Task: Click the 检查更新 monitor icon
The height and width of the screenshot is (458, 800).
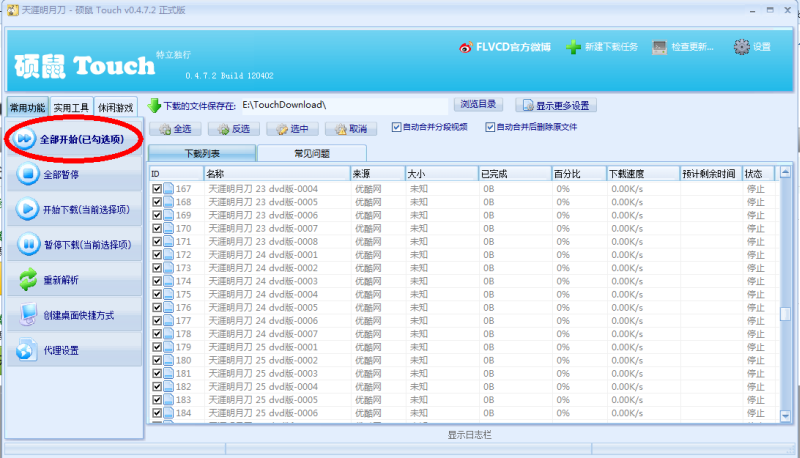Action: click(x=659, y=47)
